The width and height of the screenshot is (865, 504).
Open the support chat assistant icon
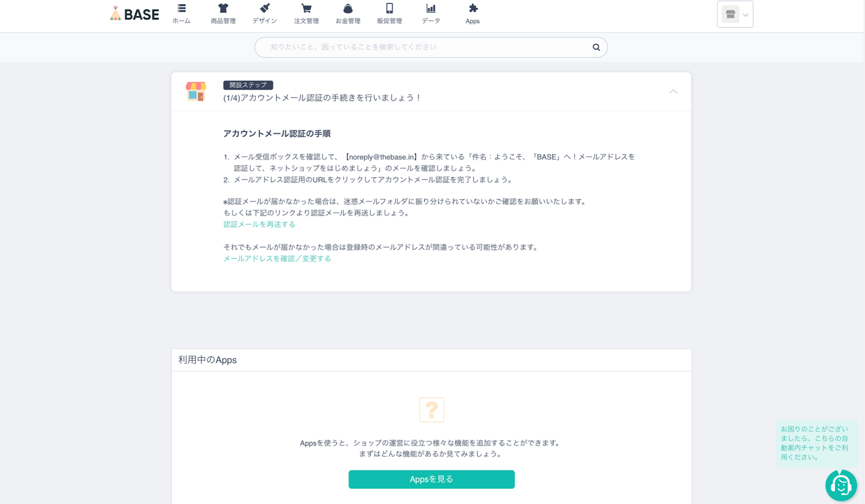pos(841,486)
